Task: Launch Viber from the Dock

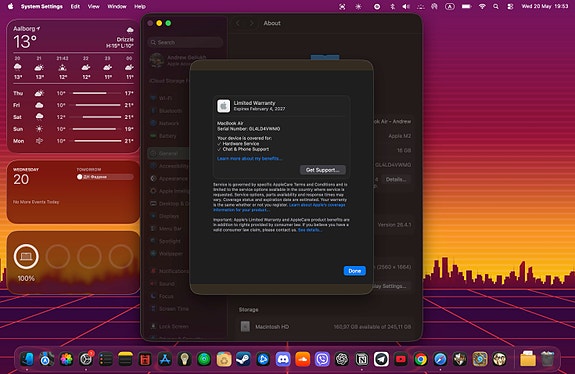Action: (x=322, y=359)
